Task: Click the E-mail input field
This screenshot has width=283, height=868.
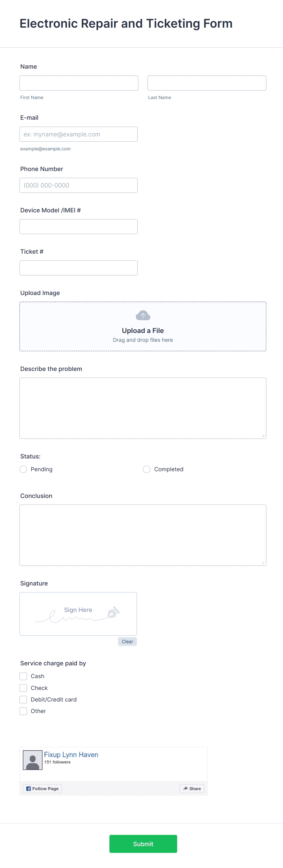Action: click(79, 134)
